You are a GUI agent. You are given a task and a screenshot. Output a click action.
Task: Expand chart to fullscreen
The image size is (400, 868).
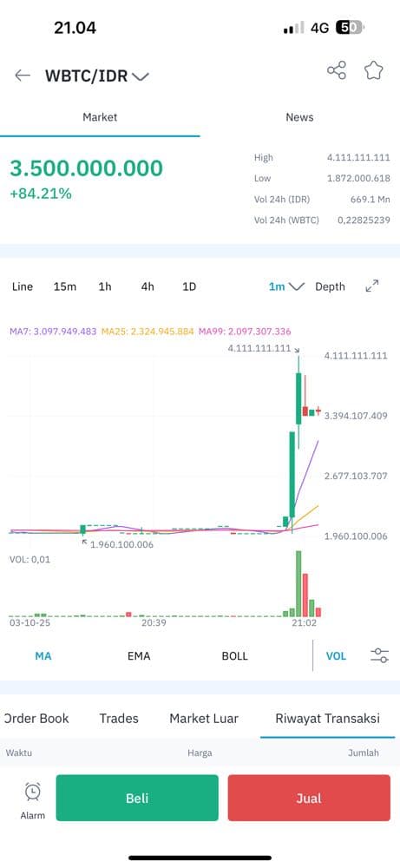(372, 286)
